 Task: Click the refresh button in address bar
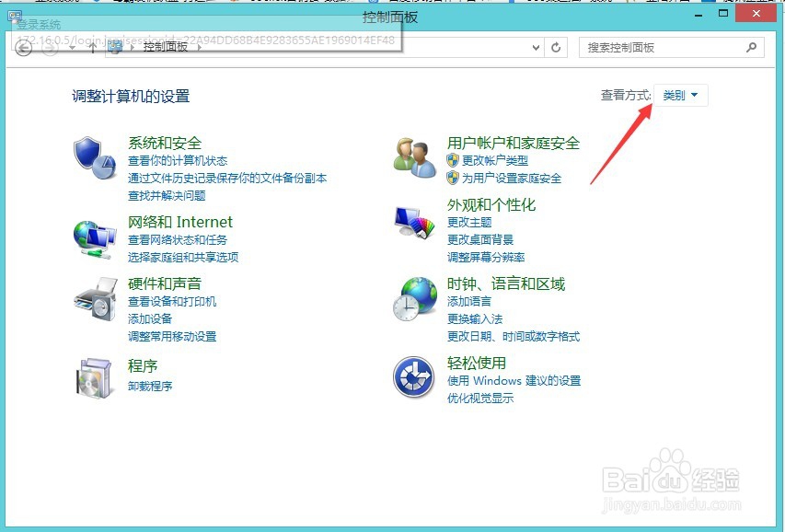click(x=556, y=48)
